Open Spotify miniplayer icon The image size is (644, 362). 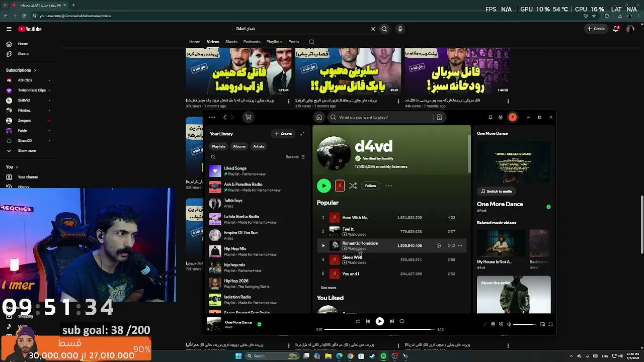click(x=542, y=324)
